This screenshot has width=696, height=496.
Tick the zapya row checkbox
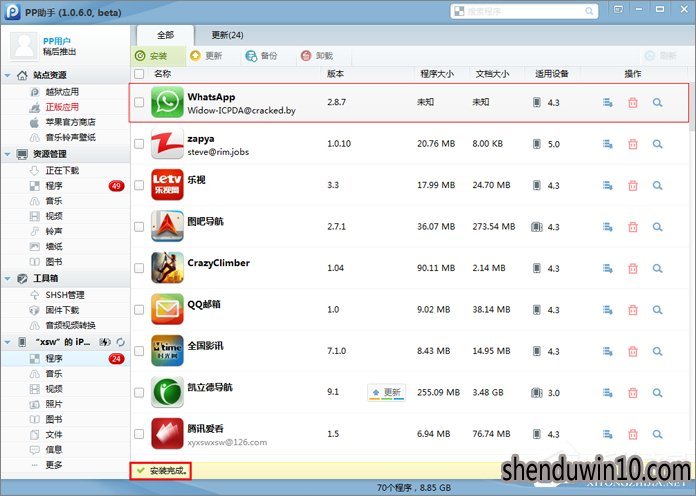(x=139, y=144)
